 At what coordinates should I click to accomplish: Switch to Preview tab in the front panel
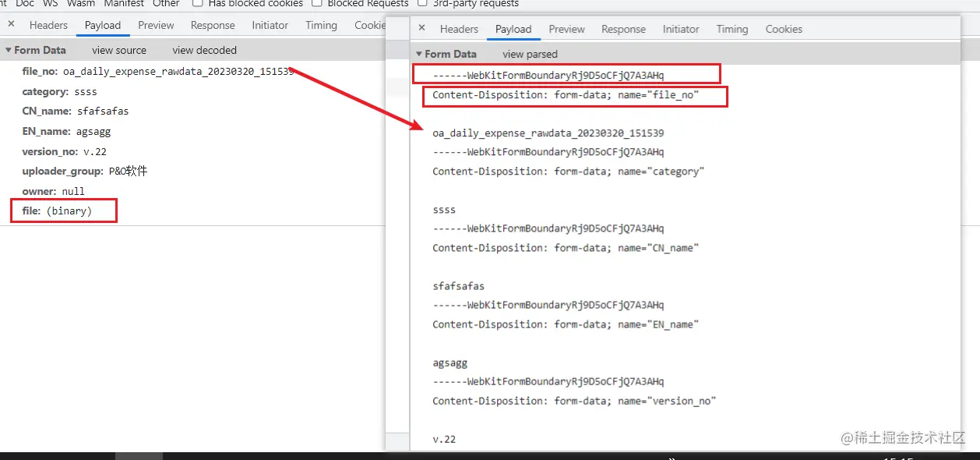coord(566,29)
